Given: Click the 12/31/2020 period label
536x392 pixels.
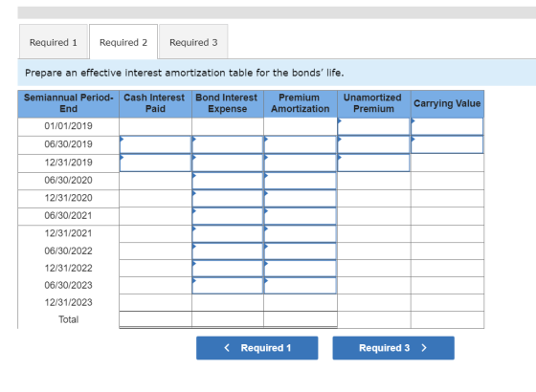Looking at the screenshot, I should tap(68, 198).
